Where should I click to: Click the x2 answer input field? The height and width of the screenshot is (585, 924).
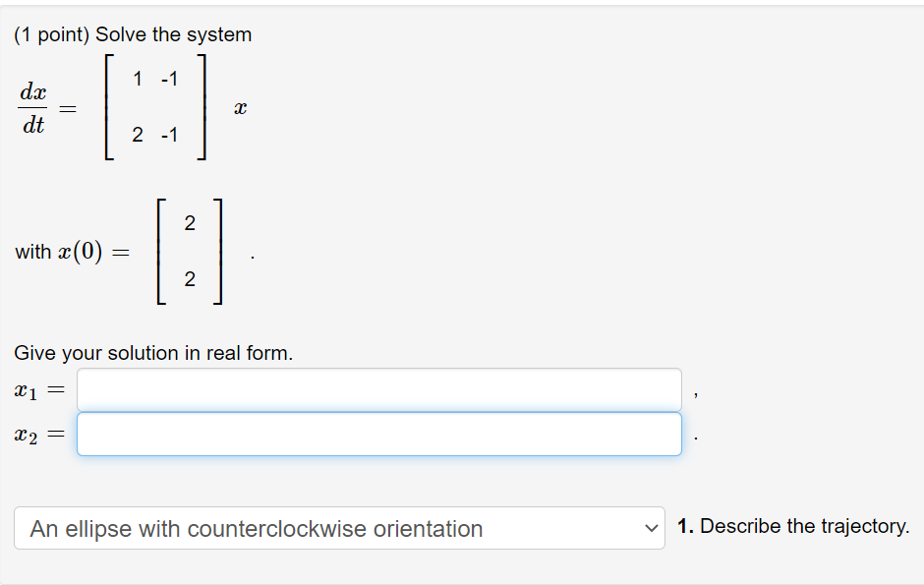click(378, 433)
